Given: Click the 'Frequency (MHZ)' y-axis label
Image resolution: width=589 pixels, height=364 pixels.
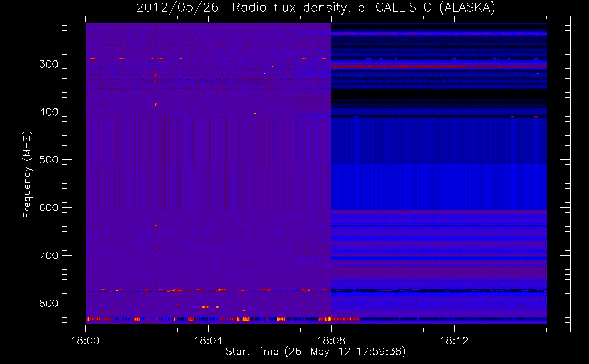Looking at the screenshot, I should coord(28,175).
